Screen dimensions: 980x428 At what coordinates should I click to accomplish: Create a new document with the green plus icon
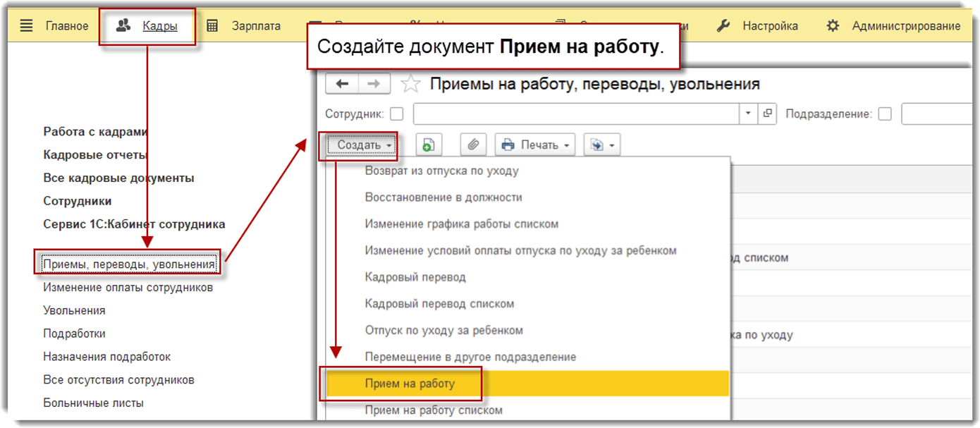coord(429,145)
